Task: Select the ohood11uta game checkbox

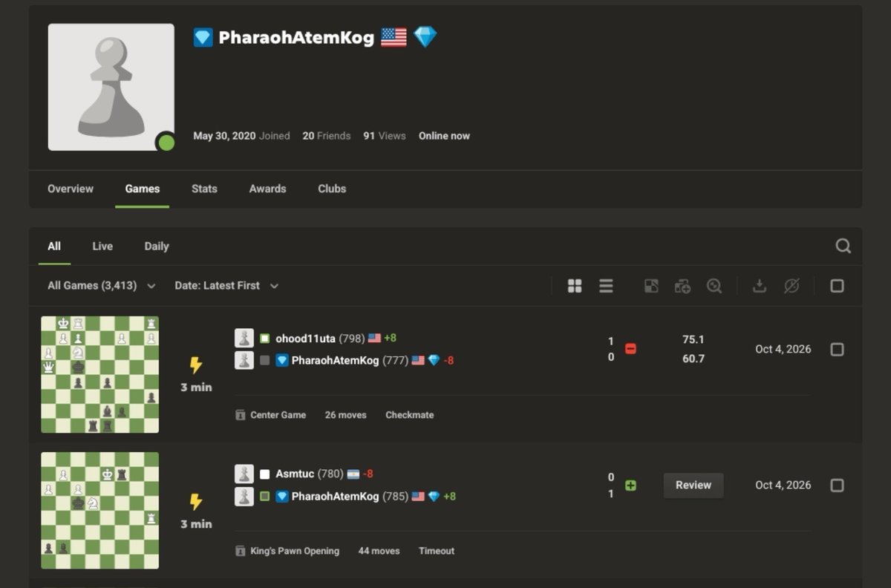Action: (x=837, y=349)
